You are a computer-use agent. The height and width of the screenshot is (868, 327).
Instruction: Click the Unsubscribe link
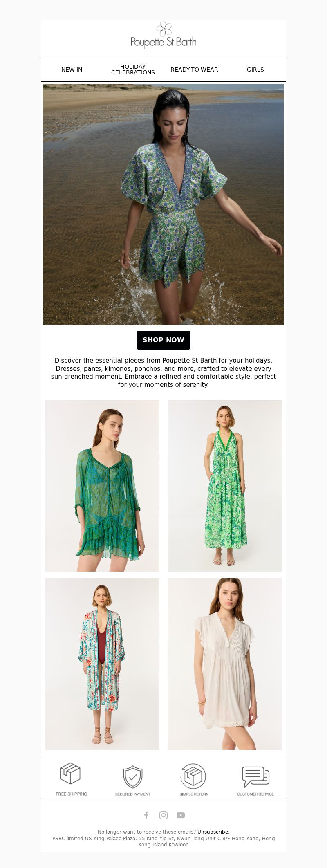pyautogui.click(x=213, y=832)
